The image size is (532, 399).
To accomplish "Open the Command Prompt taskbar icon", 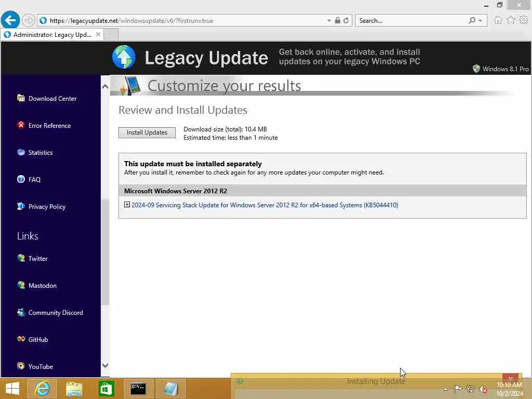I will coord(138,389).
